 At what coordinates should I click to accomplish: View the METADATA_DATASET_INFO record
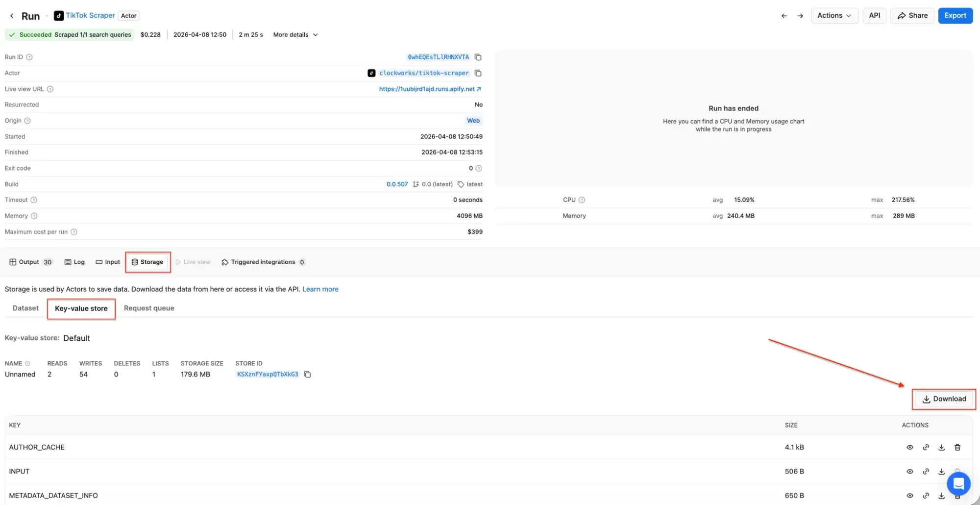click(x=910, y=495)
